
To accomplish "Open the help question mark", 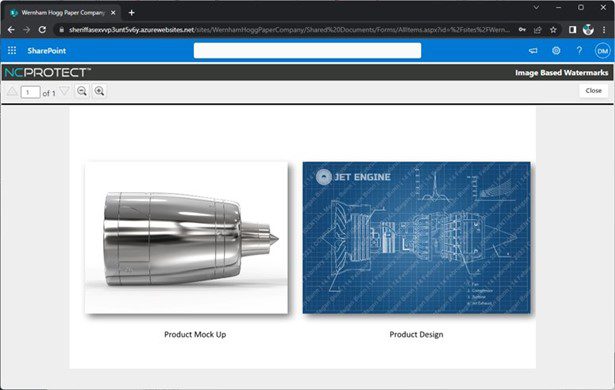I will click(579, 51).
